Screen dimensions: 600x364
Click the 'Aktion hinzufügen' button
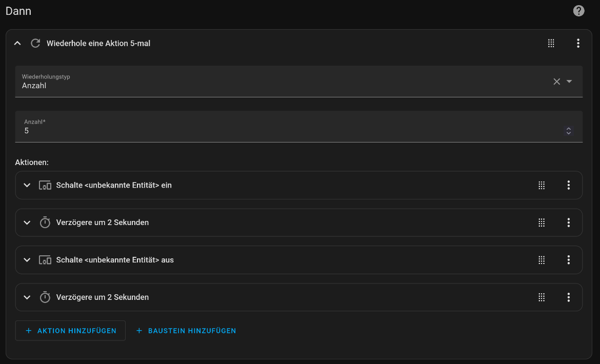(x=71, y=331)
